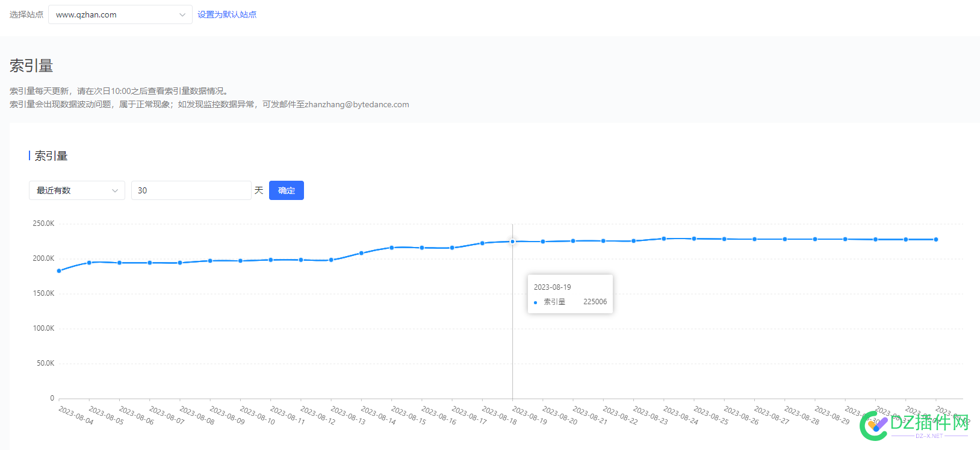Click the line mentioning zhanzhang@bytedance.com
This screenshot has width=980, height=450.
pyautogui.click(x=209, y=104)
